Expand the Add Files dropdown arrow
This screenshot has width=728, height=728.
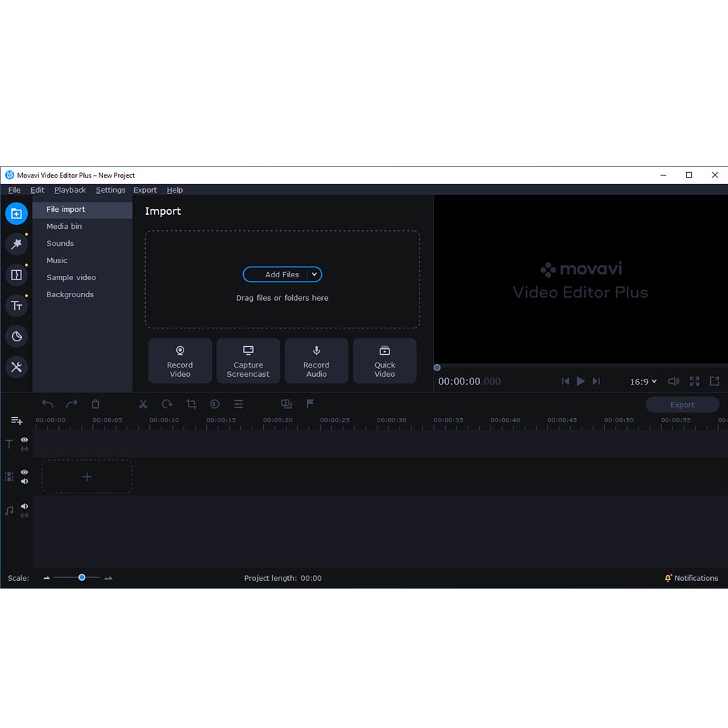click(x=314, y=274)
